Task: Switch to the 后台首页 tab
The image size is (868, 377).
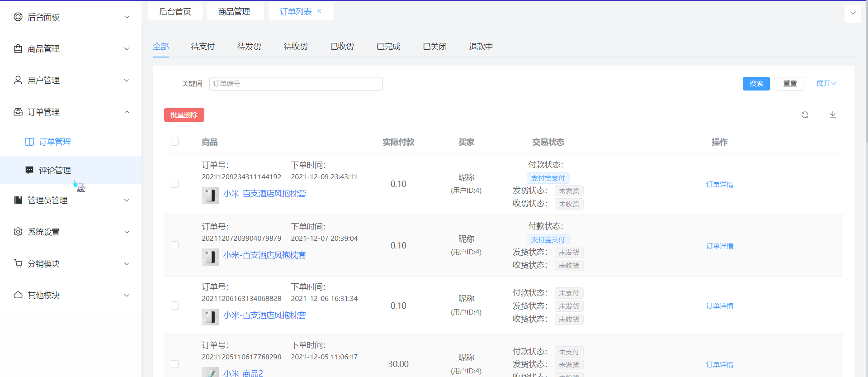Action: pos(175,11)
